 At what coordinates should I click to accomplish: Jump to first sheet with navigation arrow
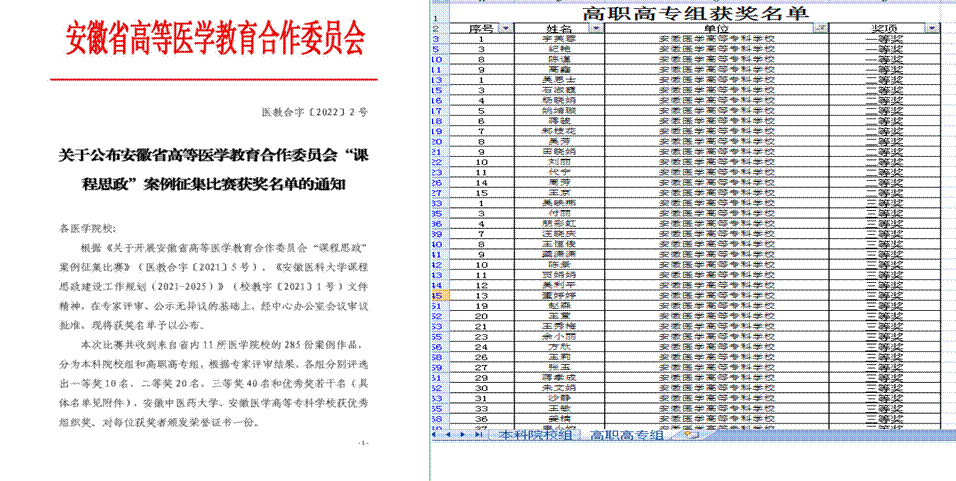click(x=436, y=435)
